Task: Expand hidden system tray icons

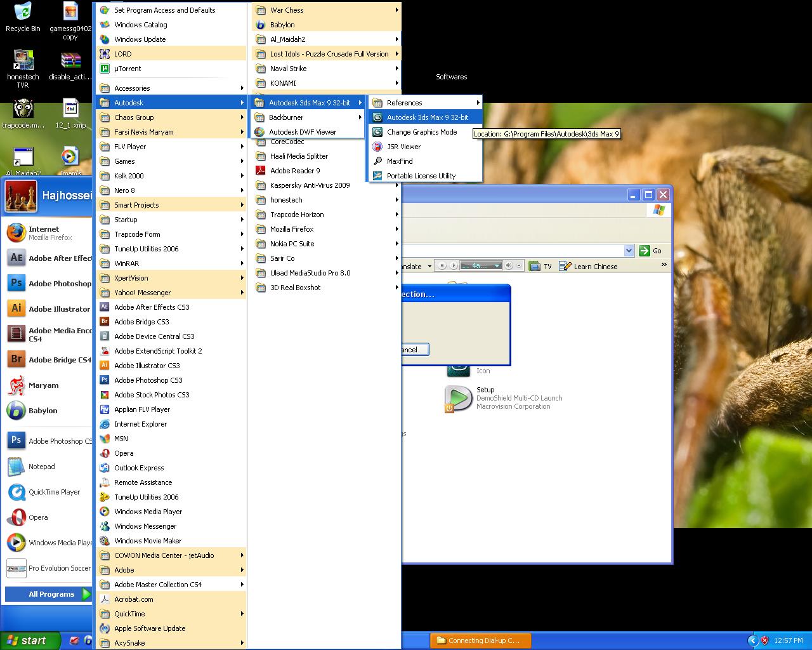Action: click(x=752, y=640)
